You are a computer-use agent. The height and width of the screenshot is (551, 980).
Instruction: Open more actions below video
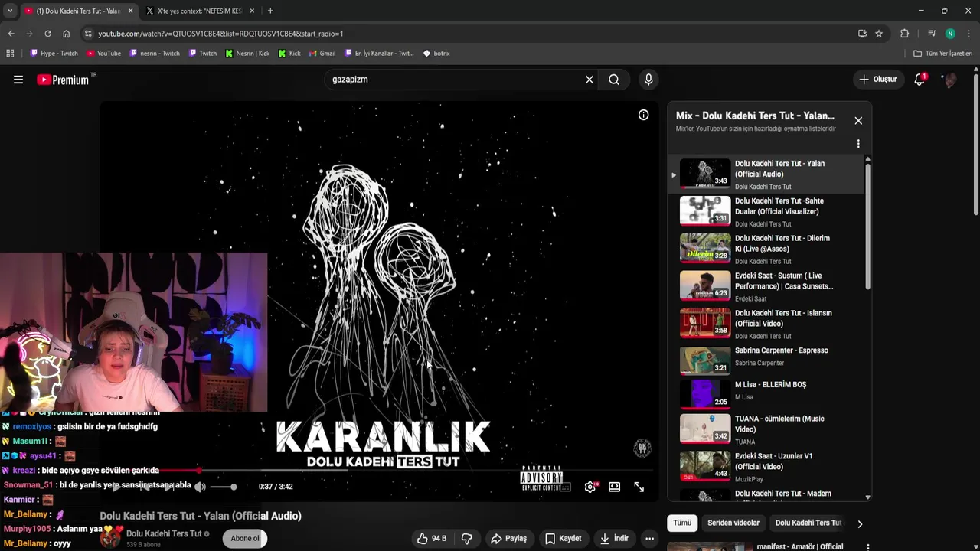(649, 539)
